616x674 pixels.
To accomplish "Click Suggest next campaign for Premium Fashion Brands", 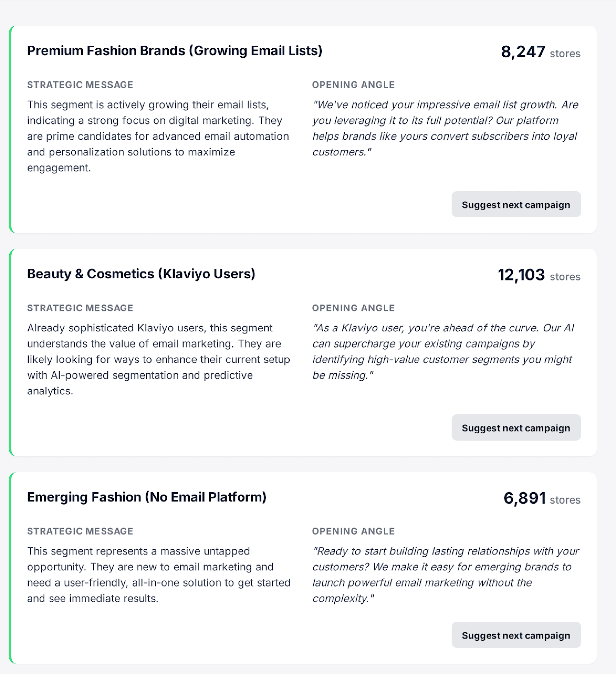I will 516,205.
